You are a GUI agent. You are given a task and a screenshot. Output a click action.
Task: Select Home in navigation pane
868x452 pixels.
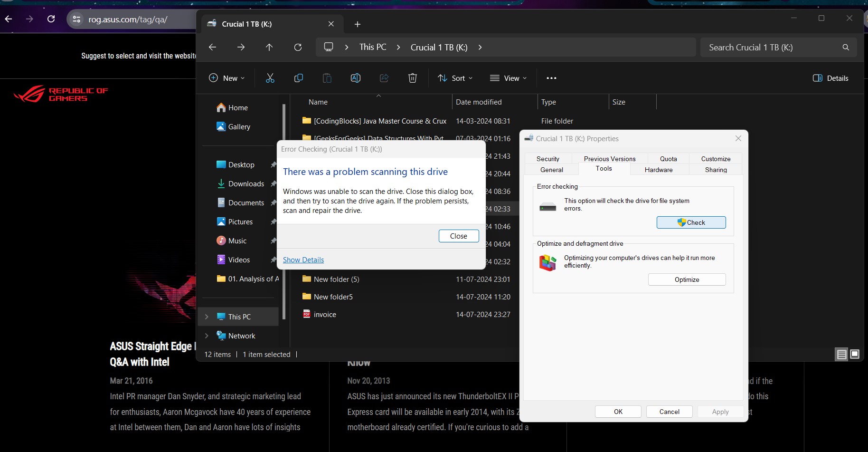(239, 108)
